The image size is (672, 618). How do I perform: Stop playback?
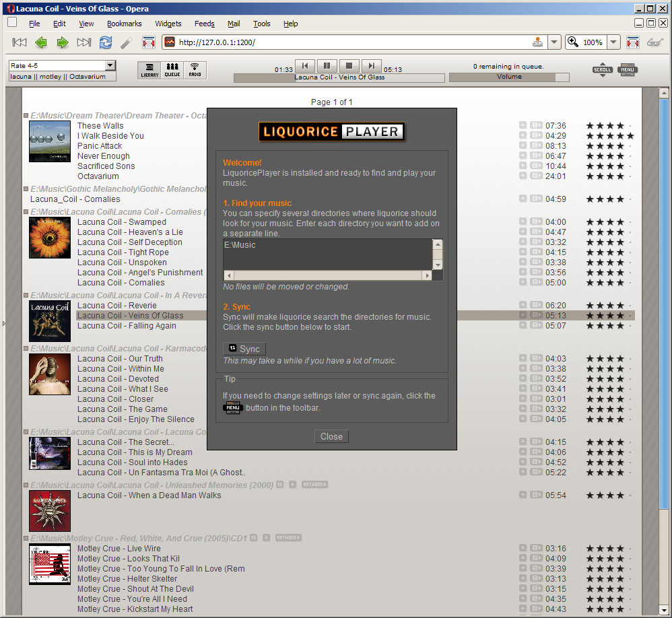click(x=349, y=66)
